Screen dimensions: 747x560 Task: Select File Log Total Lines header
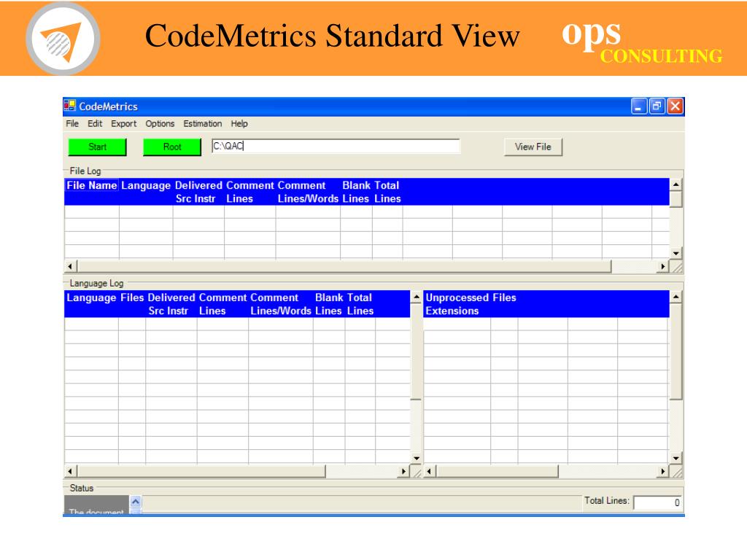387,192
